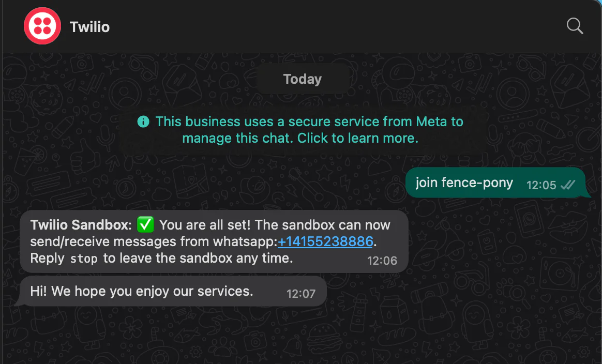
Task: Click the 12:06 timestamp on sandbox message
Action: tap(382, 261)
